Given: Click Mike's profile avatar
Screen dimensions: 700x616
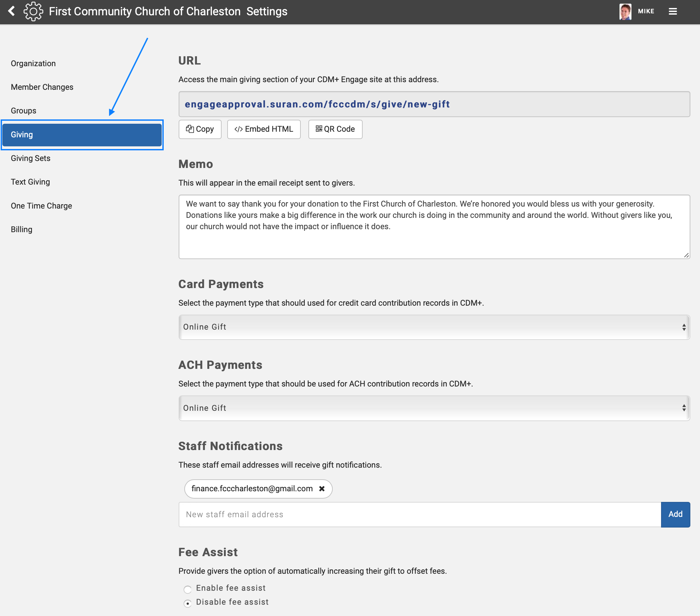Looking at the screenshot, I should [x=625, y=12].
